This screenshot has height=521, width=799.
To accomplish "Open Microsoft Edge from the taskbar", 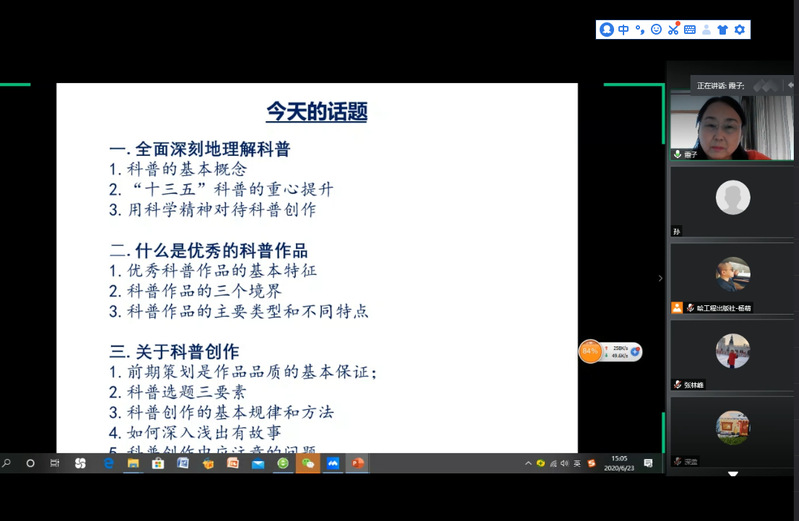I will pyautogui.click(x=109, y=464).
